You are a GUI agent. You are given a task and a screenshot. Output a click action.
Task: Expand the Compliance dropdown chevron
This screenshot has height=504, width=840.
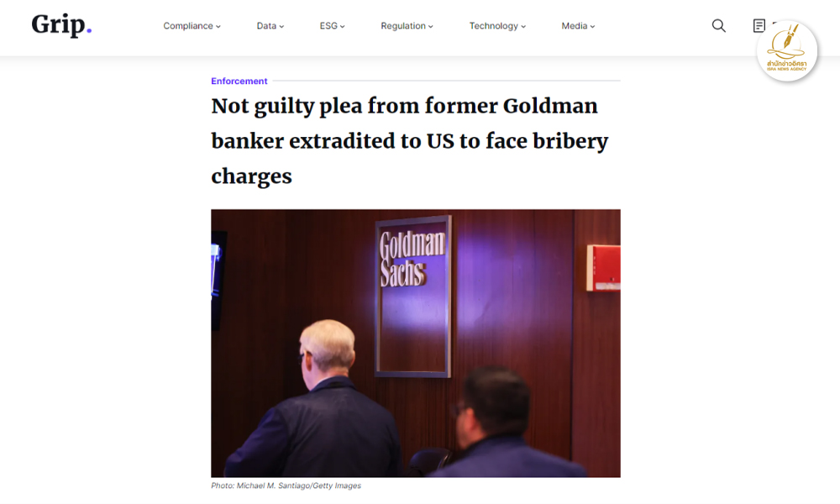point(218,26)
